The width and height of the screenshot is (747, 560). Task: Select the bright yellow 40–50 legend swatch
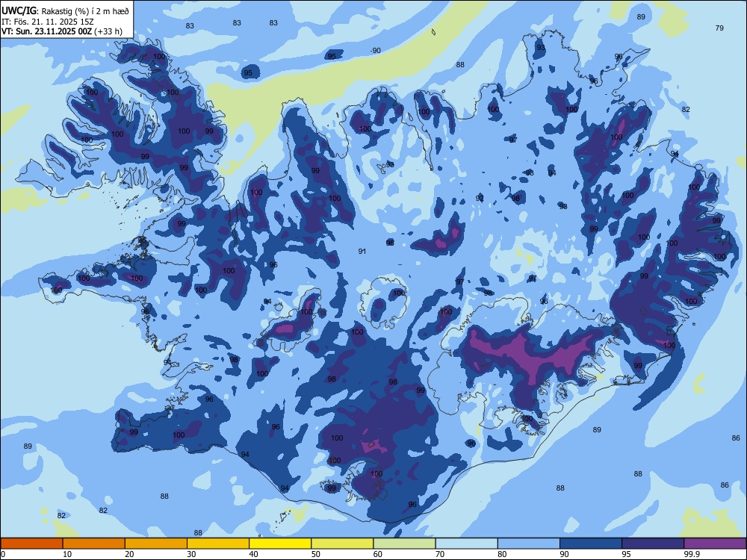280,544
